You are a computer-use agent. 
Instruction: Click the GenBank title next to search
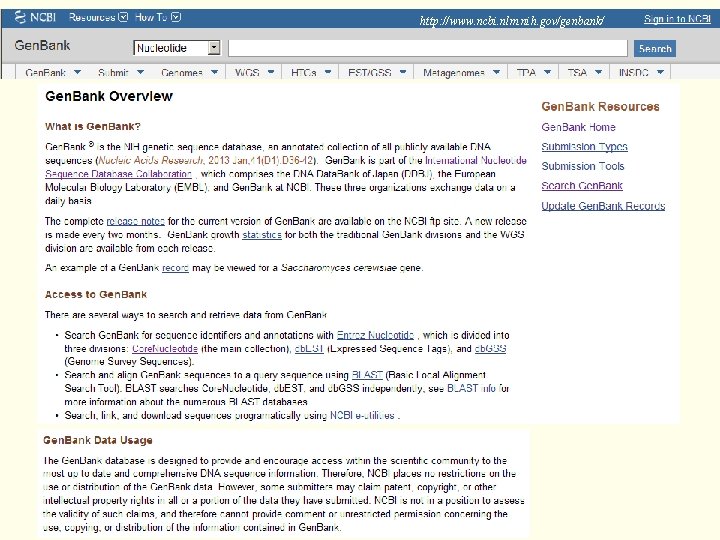[42, 45]
